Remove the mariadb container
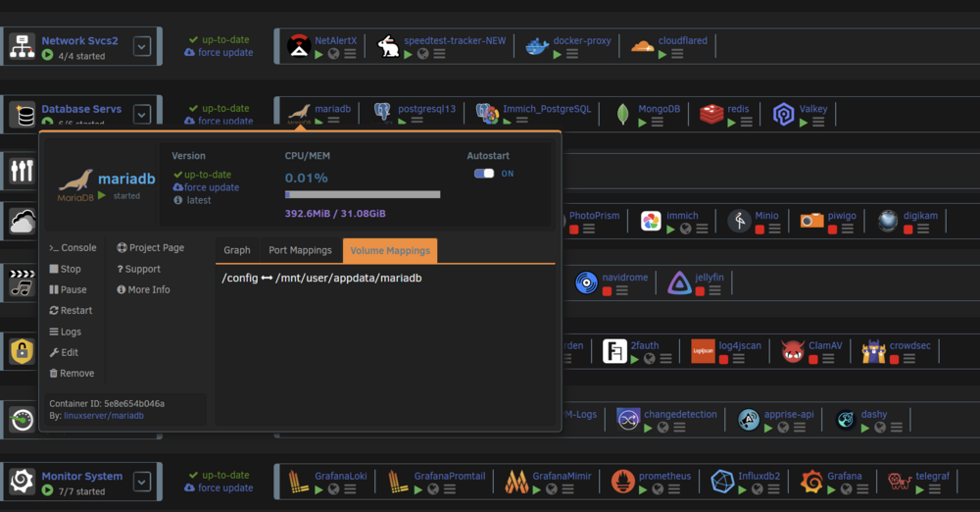Image resolution: width=980 pixels, height=512 pixels. pyautogui.click(x=72, y=373)
